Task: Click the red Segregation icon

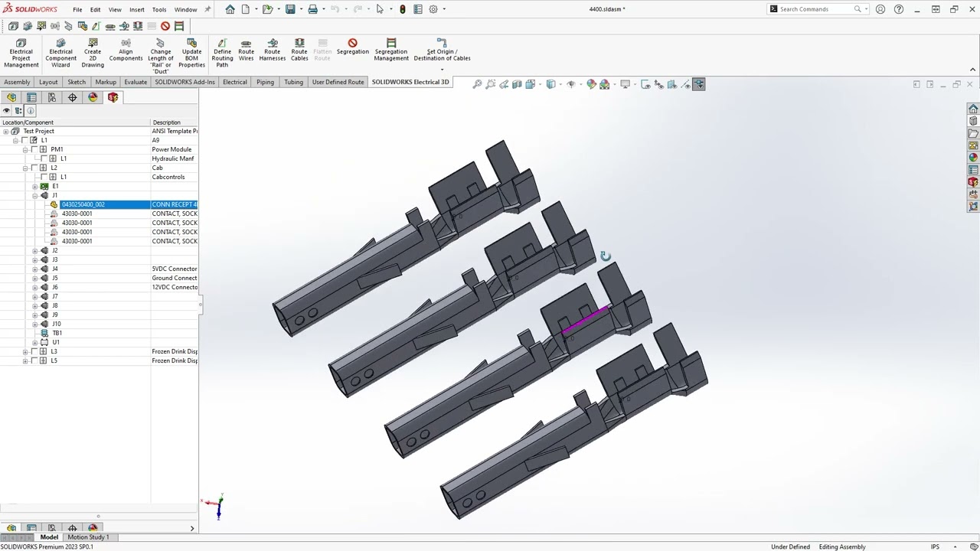Action: pyautogui.click(x=352, y=43)
